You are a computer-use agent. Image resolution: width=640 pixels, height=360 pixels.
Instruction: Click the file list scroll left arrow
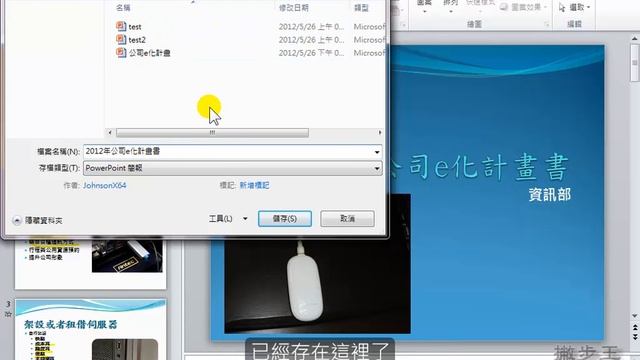tap(109, 133)
